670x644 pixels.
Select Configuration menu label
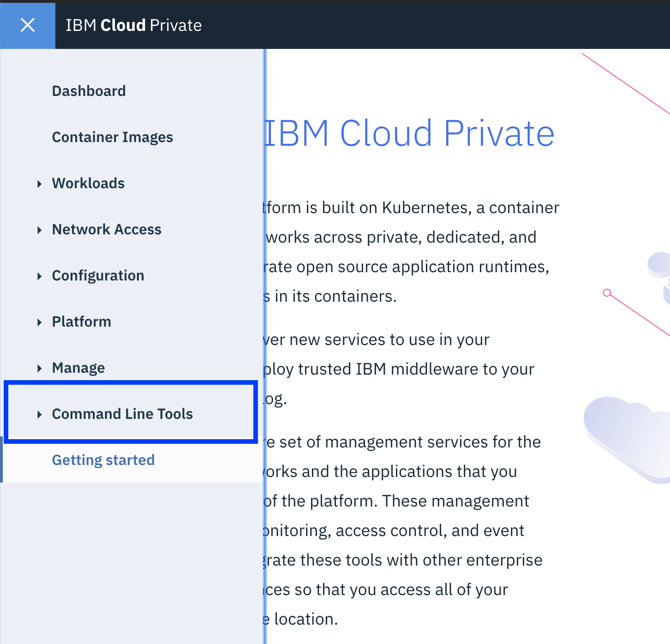(x=98, y=275)
